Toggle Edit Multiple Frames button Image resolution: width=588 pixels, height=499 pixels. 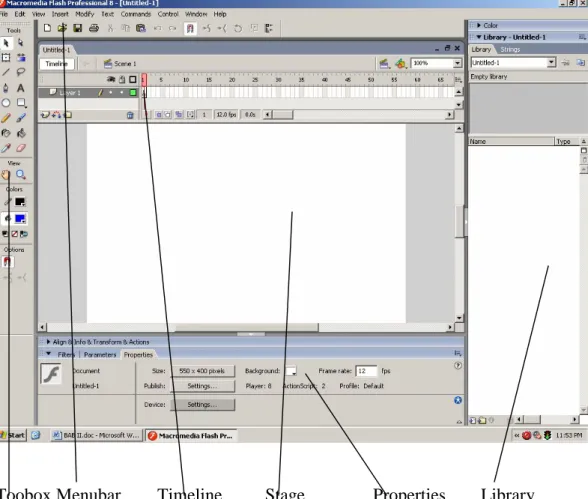179,115
